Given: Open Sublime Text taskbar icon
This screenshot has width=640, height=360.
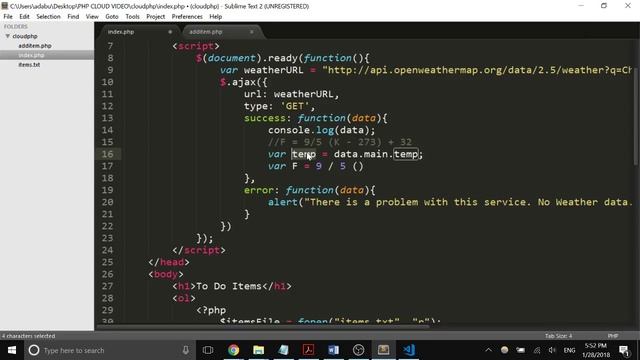Looking at the screenshot, I should (x=383, y=350).
